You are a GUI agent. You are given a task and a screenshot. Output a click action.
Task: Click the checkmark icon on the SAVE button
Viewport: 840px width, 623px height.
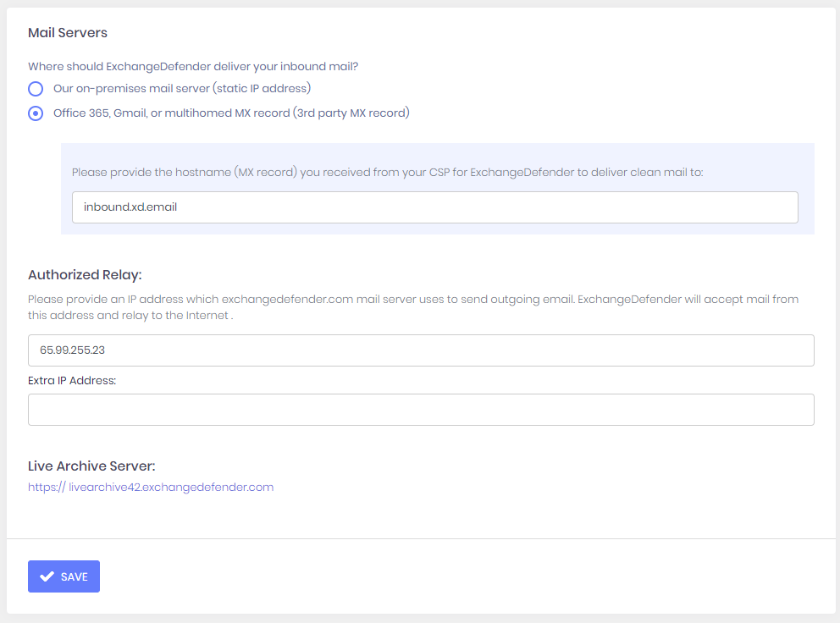point(47,576)
